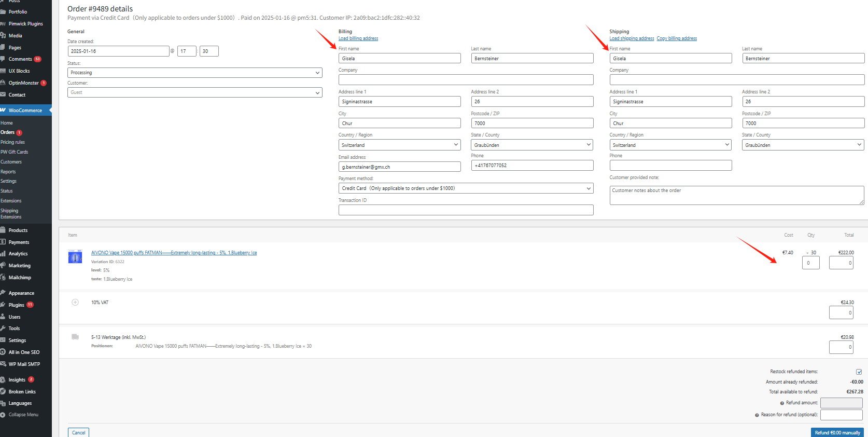Open the Payment method dropdown
Viewport: 868px width, 437px height.
[x=466, y=188]
